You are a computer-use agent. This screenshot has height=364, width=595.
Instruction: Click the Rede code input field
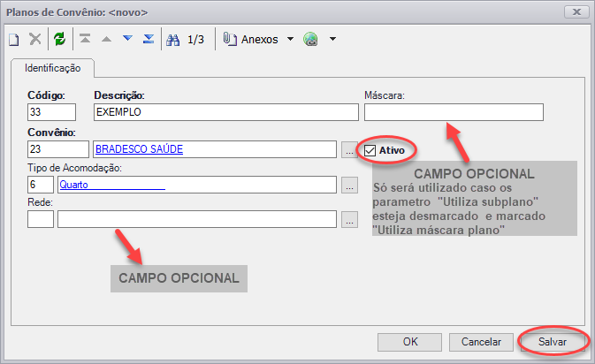(x=41, y=219)
